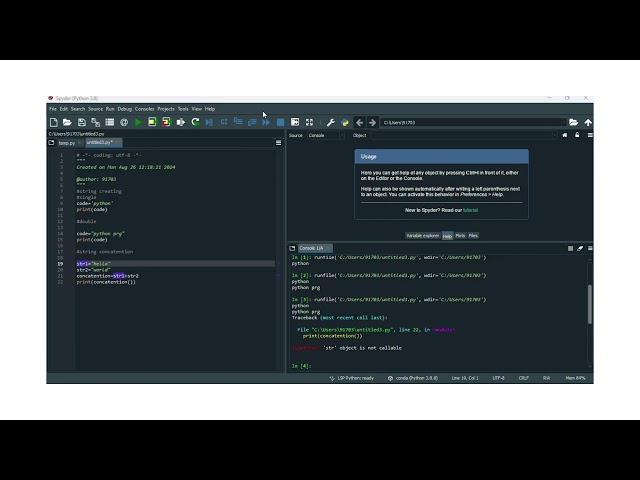
Task: Execute the current debug line step
Action: coord(224,122)
